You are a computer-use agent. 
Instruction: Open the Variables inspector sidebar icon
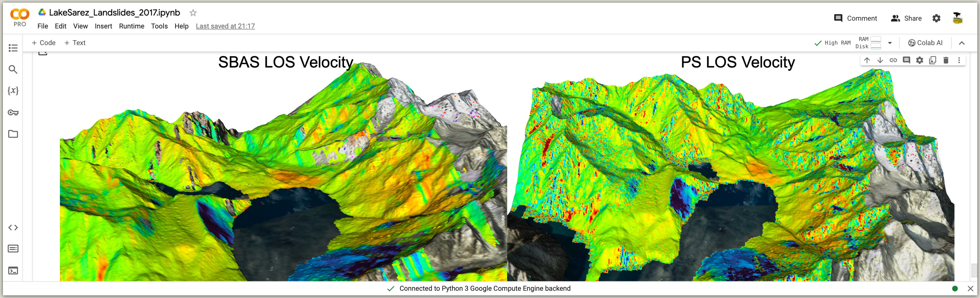click(13, 91)
